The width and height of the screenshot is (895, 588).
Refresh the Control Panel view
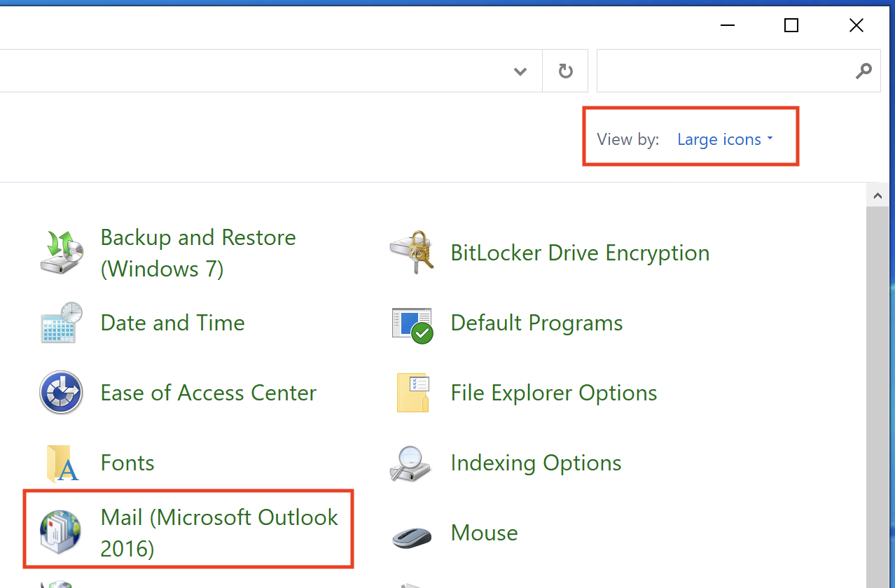565,71
